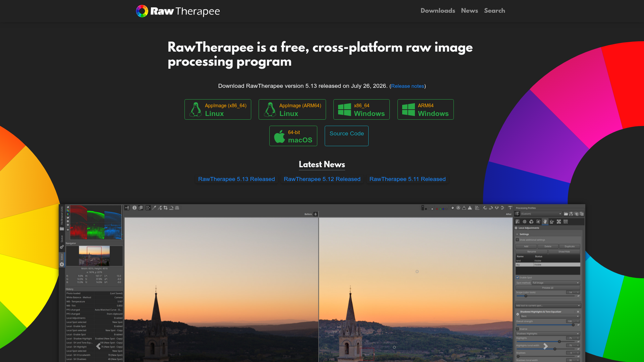Show next carousel screenshot with right chevron
This screenshot has width=644, height=362.
tap(545, 346)
